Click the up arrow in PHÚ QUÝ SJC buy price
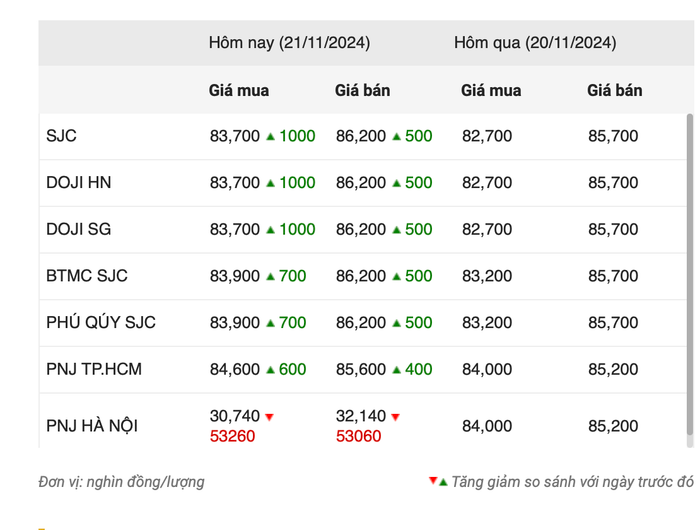Image resolution: width=700 pixels, height=530 pixels. click(x=270, y=323)
